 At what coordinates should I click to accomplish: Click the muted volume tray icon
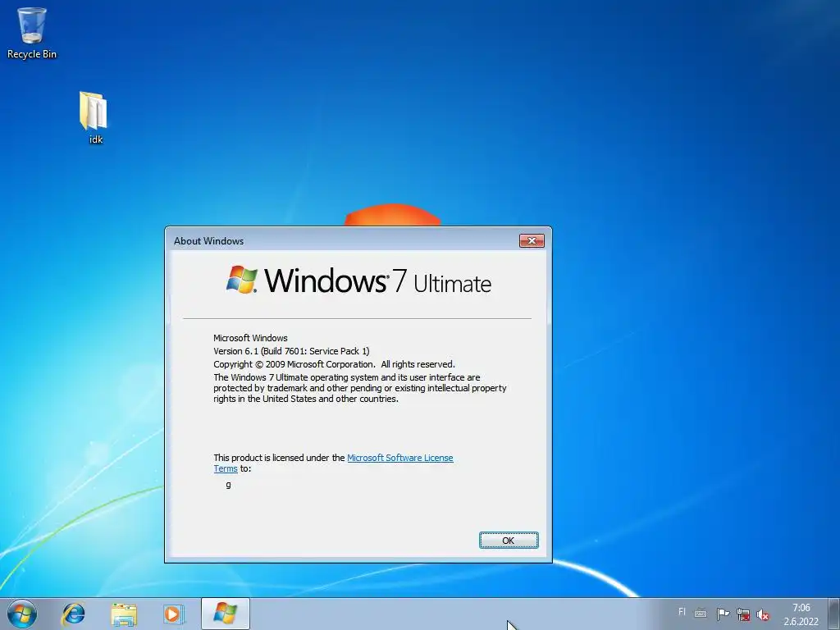point(763,614)
